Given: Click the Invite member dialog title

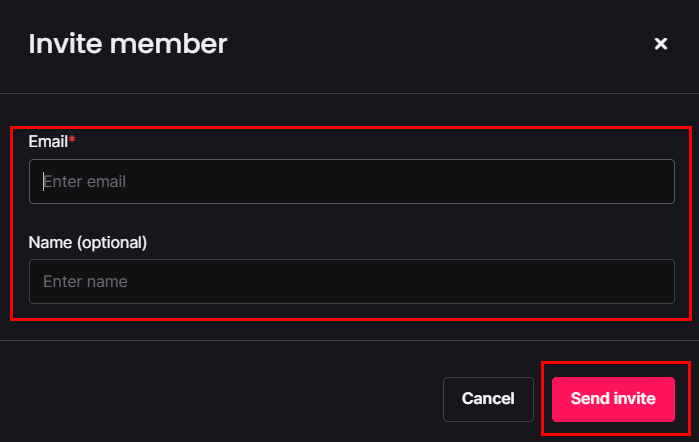Looking at the screenshot, I should tap(128, 44).
